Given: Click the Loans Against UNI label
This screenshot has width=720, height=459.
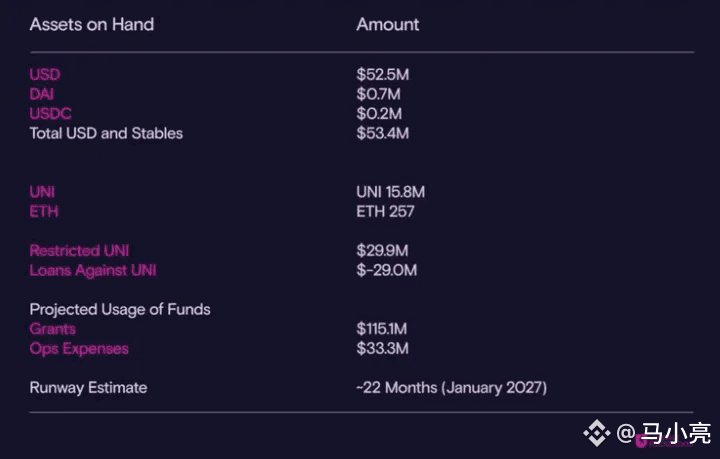Looking at the screenshot, I should [x=93, y=270].
